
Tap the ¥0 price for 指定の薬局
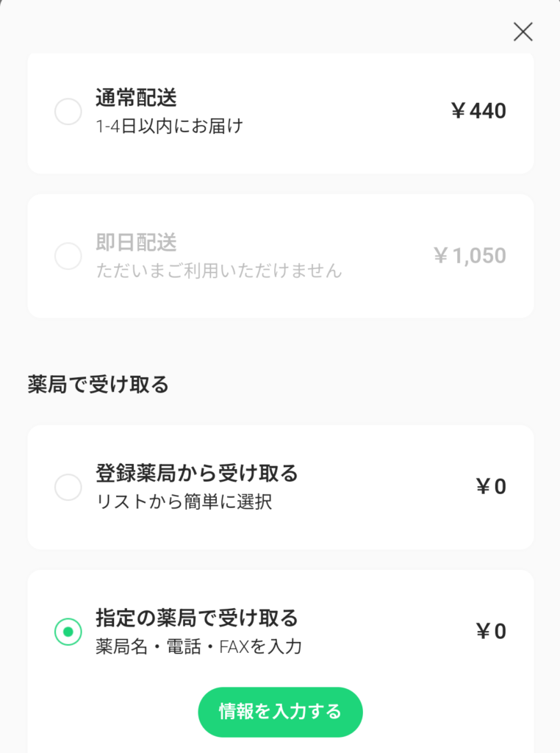491,632
